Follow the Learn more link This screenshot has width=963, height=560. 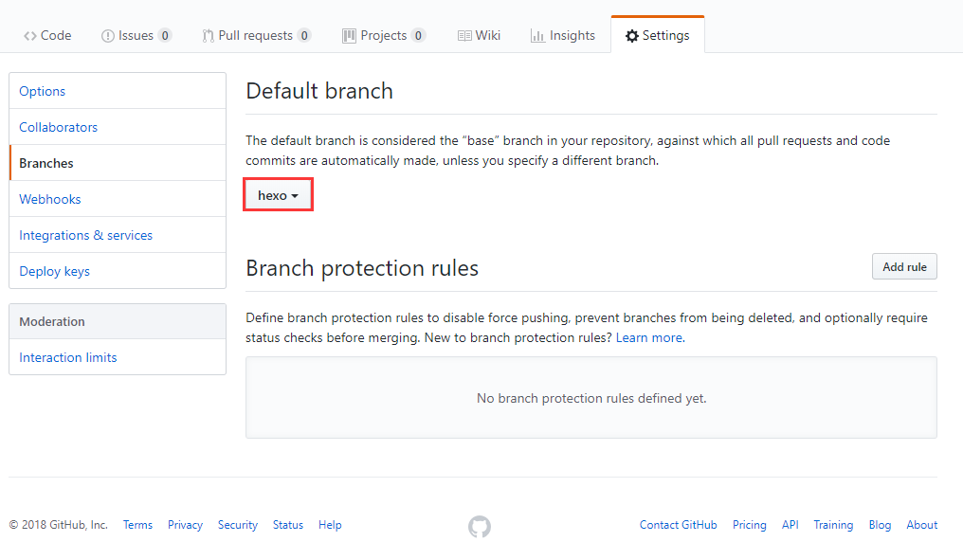pos(649,337)
